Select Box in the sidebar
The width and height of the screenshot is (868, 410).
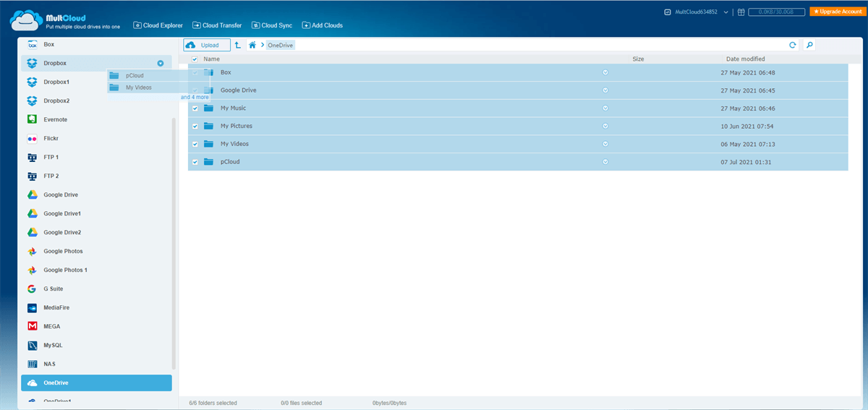(x=96, y=45)
